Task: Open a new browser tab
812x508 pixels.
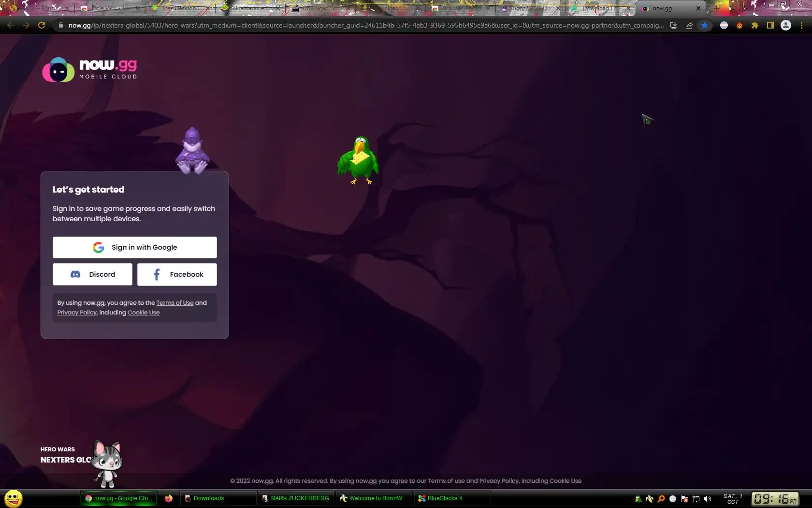Action: (717, 8)
